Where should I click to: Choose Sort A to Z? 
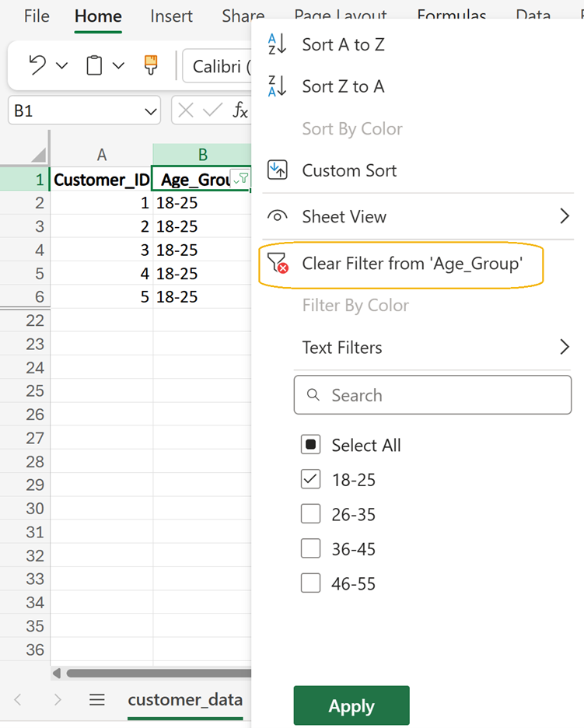click(343, 45)
